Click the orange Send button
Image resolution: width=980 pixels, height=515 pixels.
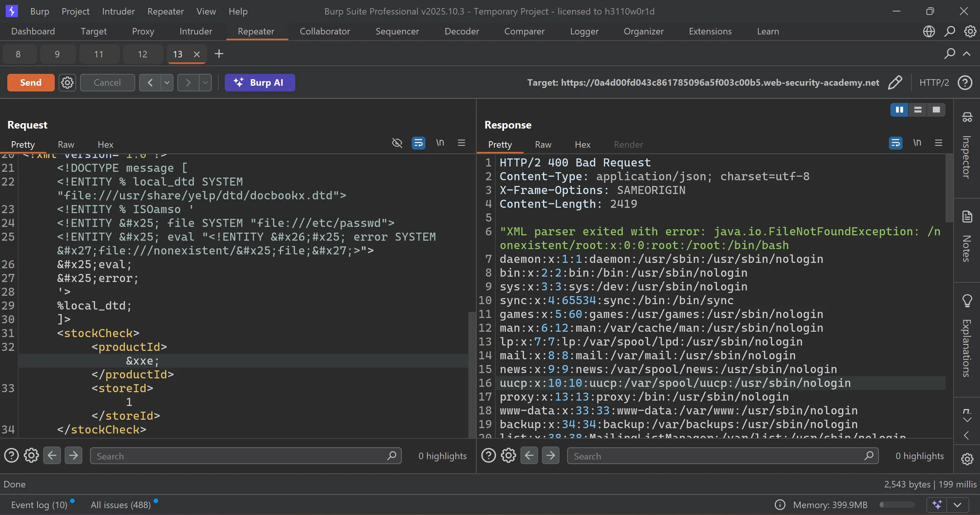31,83
